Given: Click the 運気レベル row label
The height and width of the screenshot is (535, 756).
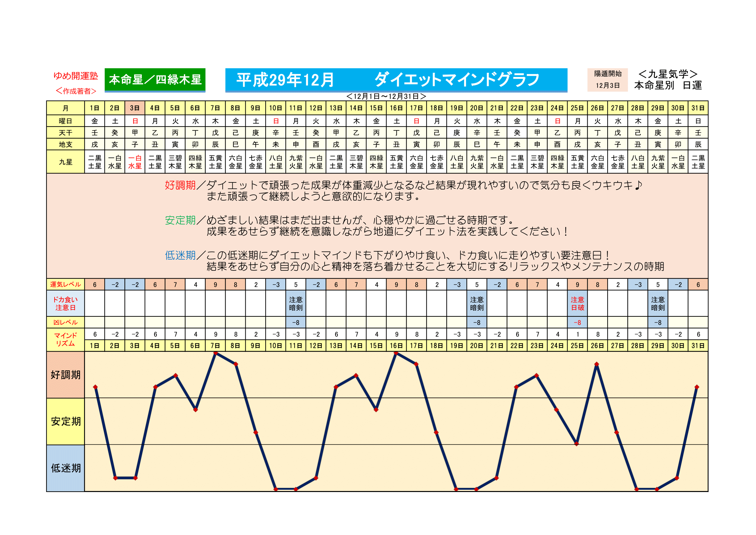Looking at the screenshot, I should click(x=66, y=284).
